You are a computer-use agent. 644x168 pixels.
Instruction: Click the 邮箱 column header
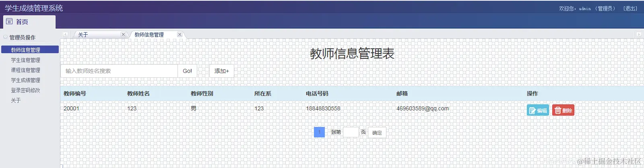click(x=402, y=93)
